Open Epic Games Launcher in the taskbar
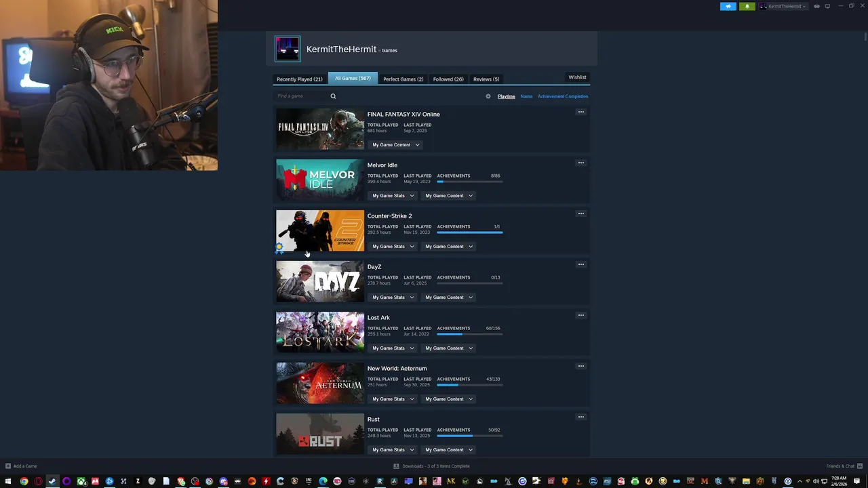This screenshot has width=868, height=488. 309,481
